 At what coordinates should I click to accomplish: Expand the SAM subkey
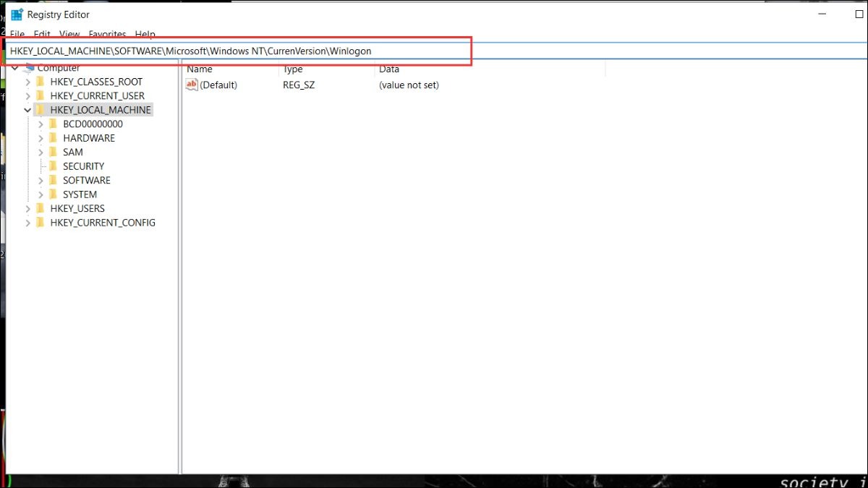pos(41,152)
